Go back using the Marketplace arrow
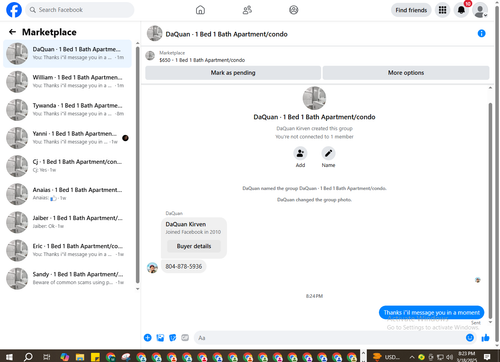Screen dimensions: 500x362 coord(12,32)
